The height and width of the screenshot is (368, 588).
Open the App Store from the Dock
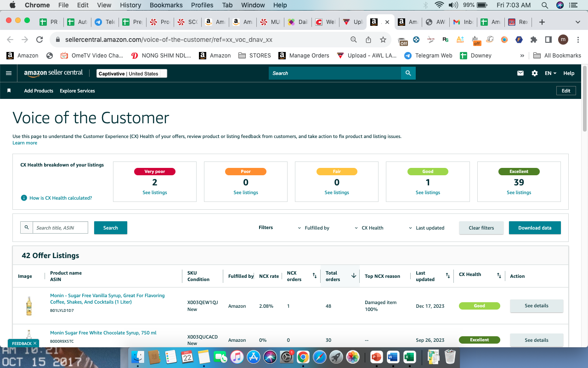point(254,357)
